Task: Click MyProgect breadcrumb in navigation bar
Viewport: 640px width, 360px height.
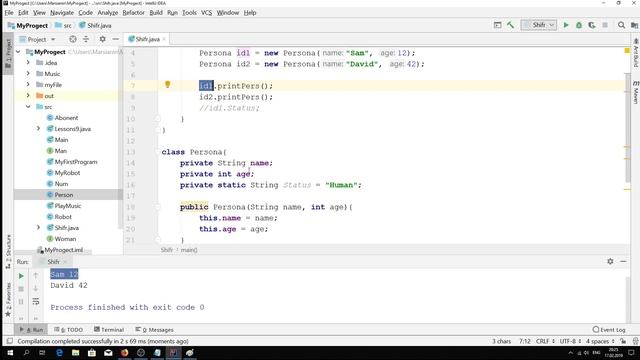Action: 28,25
